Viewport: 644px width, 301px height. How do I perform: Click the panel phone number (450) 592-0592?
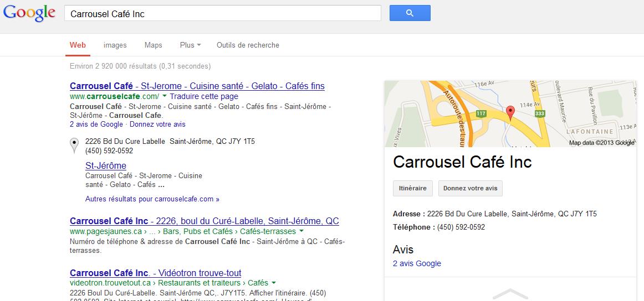[x=461, y=227]
